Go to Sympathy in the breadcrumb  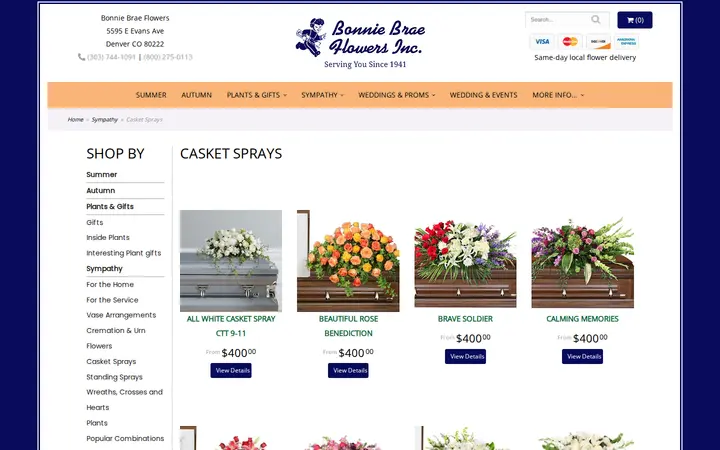pos(105,119)
